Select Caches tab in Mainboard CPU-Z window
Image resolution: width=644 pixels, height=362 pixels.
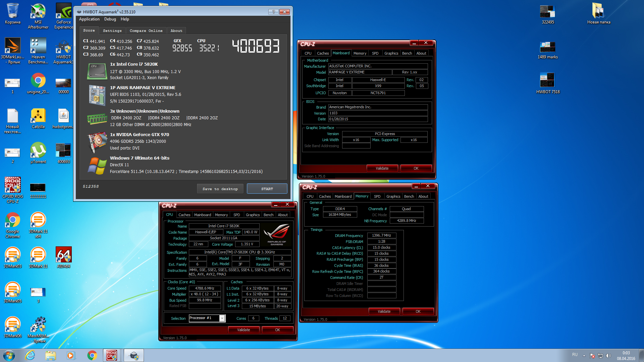323,53
